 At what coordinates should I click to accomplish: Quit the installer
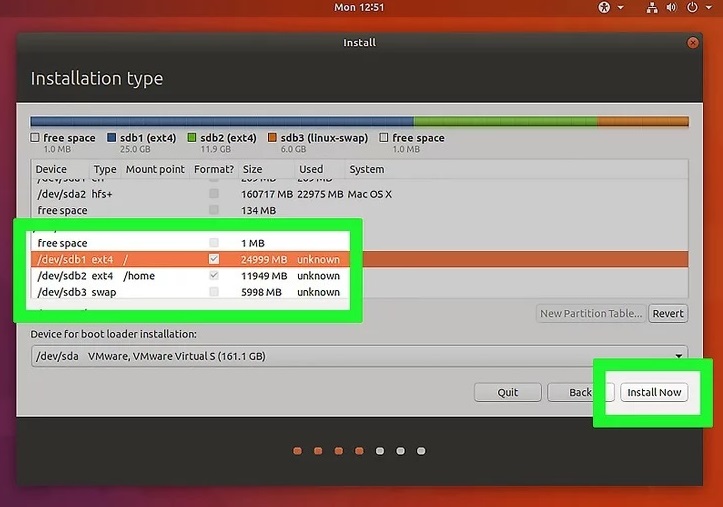point(508,392)
